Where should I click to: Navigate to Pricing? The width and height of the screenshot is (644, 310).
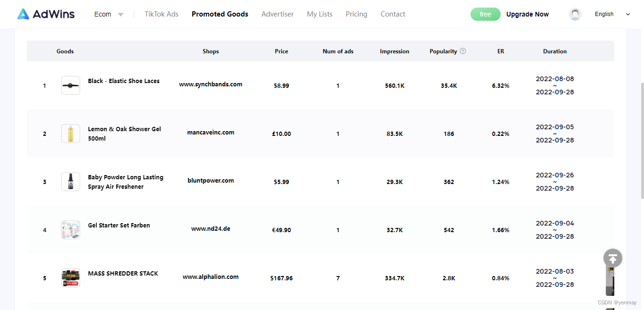click(x=356, y=14)
